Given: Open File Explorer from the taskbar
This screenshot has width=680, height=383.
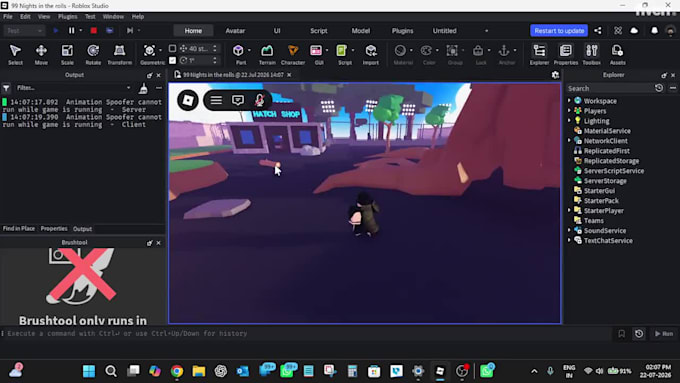Looking at the screenshot, I should pyautogui.click(x=199, y=371).
